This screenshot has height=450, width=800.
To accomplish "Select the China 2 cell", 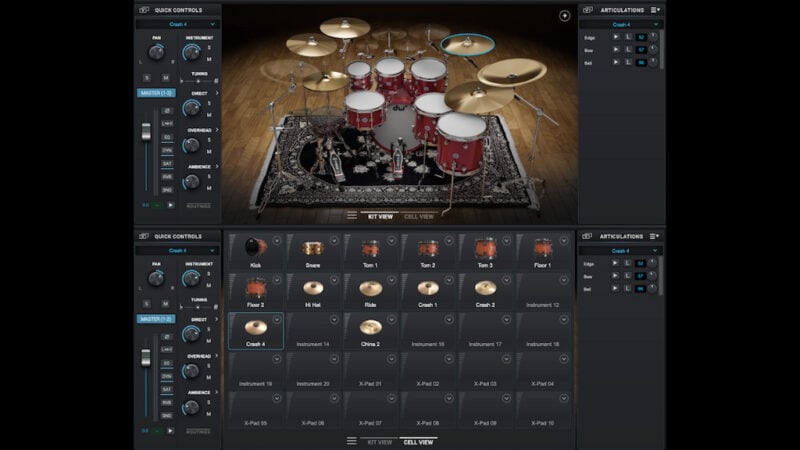I will coord(370,331).
